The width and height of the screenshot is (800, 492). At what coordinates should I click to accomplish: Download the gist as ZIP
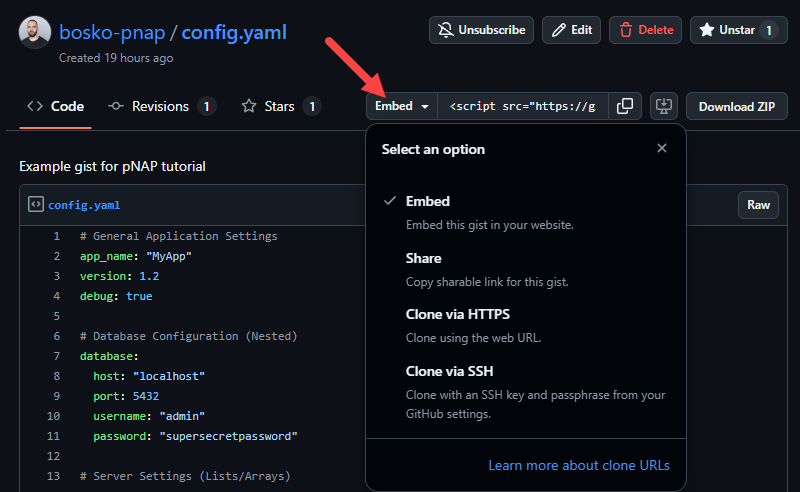(x=737, y=106)
